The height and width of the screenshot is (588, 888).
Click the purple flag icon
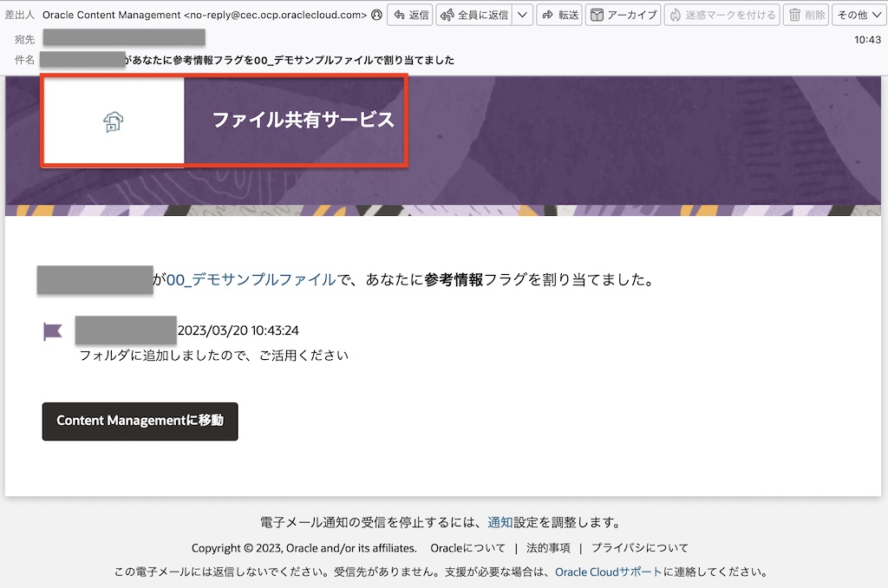tap(53, 331)
